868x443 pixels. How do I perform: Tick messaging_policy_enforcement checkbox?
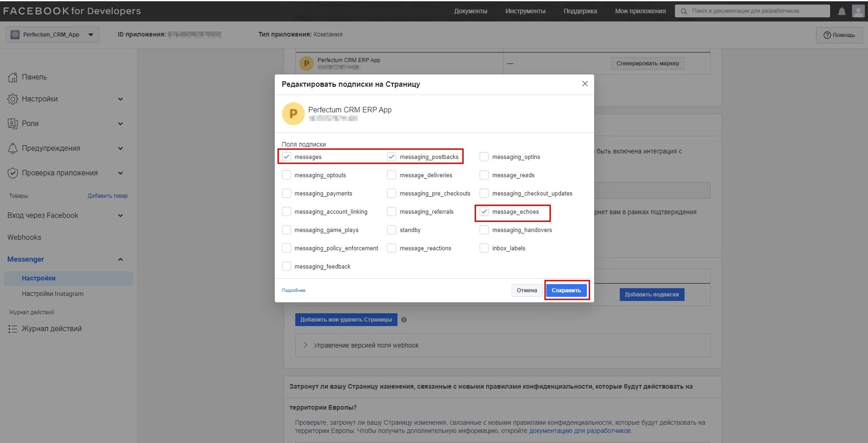[287, 248]
